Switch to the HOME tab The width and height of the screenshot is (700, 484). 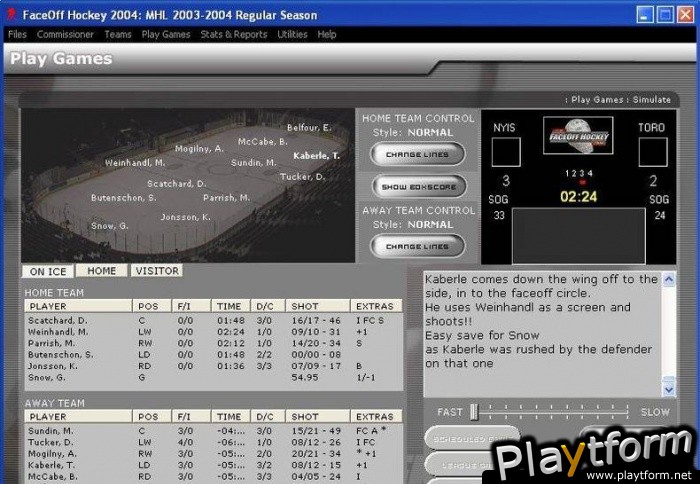[101, 271]
